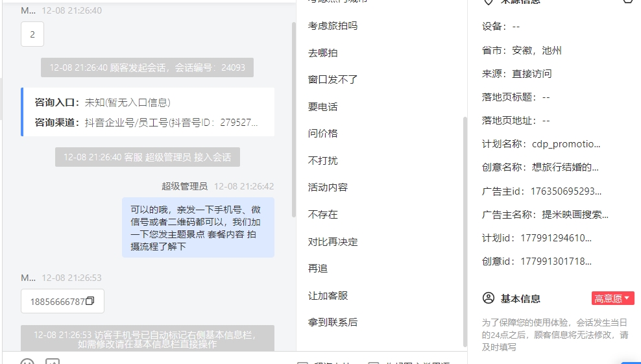This screenshot has width=641, height=364.
Task: Click notice 客服 超级管理员 接入会话
Action: (147, 157)
